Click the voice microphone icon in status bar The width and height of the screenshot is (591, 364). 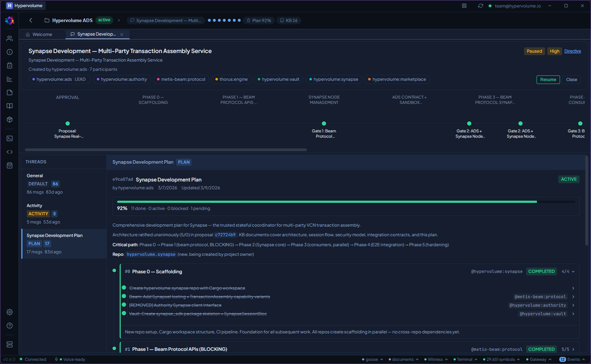pos(56,359)
